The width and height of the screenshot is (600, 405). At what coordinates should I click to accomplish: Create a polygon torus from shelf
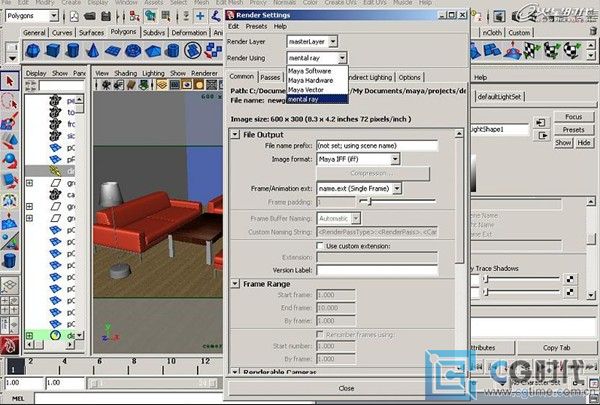(133, 51)
